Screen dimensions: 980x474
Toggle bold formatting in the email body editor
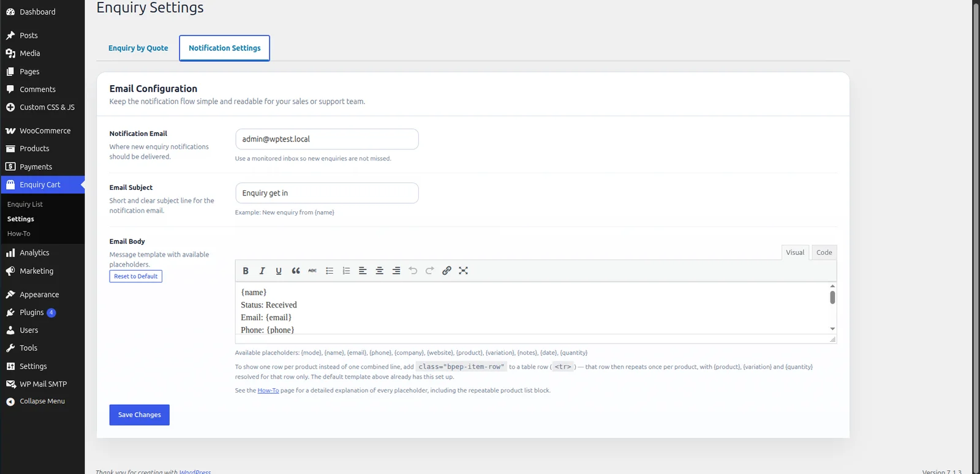coord(246,271)
